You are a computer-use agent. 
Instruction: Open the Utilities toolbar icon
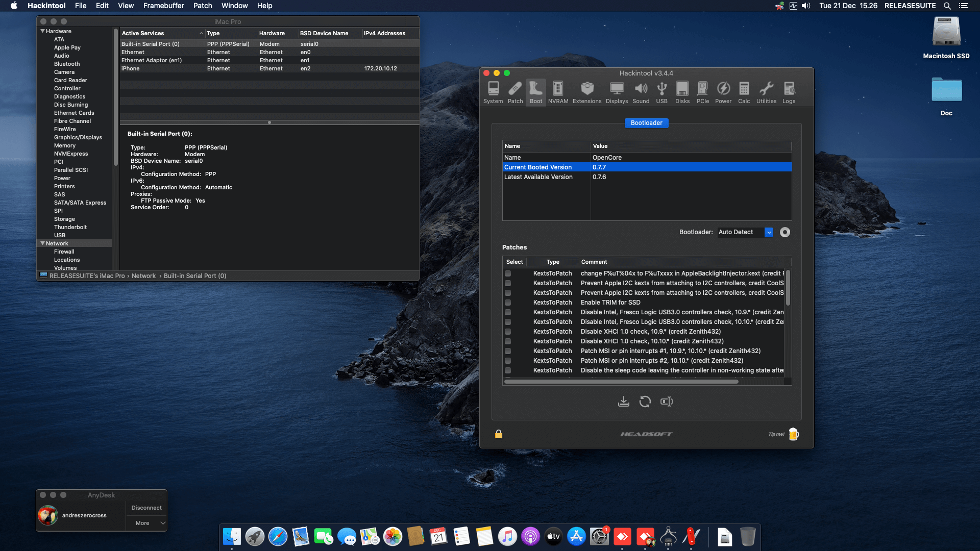[x=766, y=92]
